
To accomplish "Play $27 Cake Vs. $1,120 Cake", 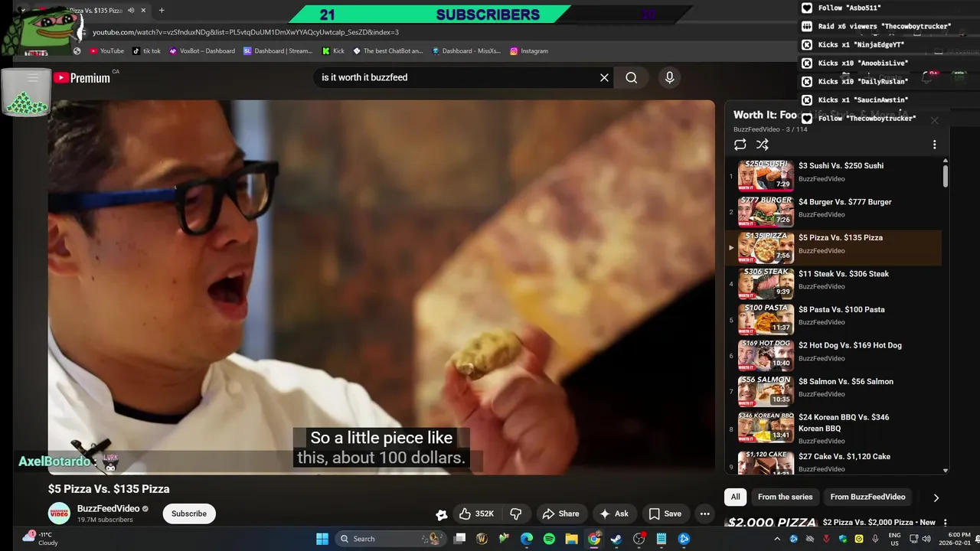I will [835, 461].
